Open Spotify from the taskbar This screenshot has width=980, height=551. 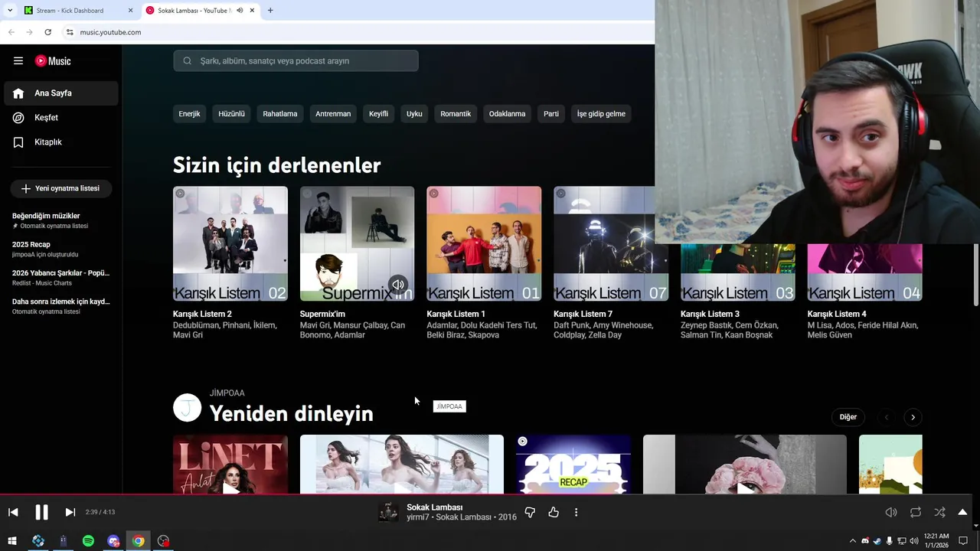pyautogui.click(x=88, y=541)
